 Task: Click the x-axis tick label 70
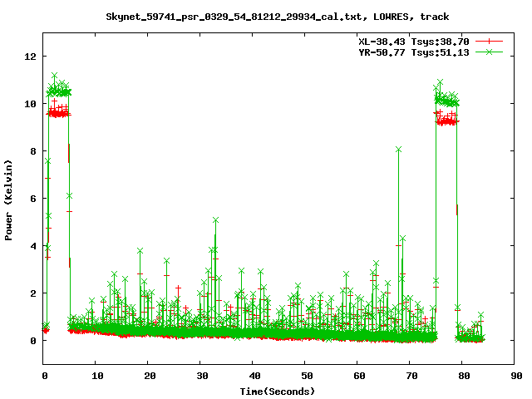point(411,376)
